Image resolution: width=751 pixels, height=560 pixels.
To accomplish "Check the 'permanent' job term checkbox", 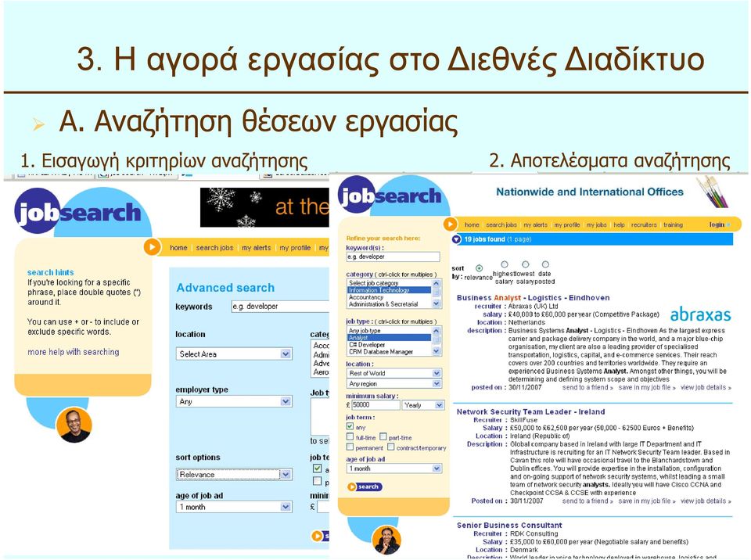I will [350, 447].
